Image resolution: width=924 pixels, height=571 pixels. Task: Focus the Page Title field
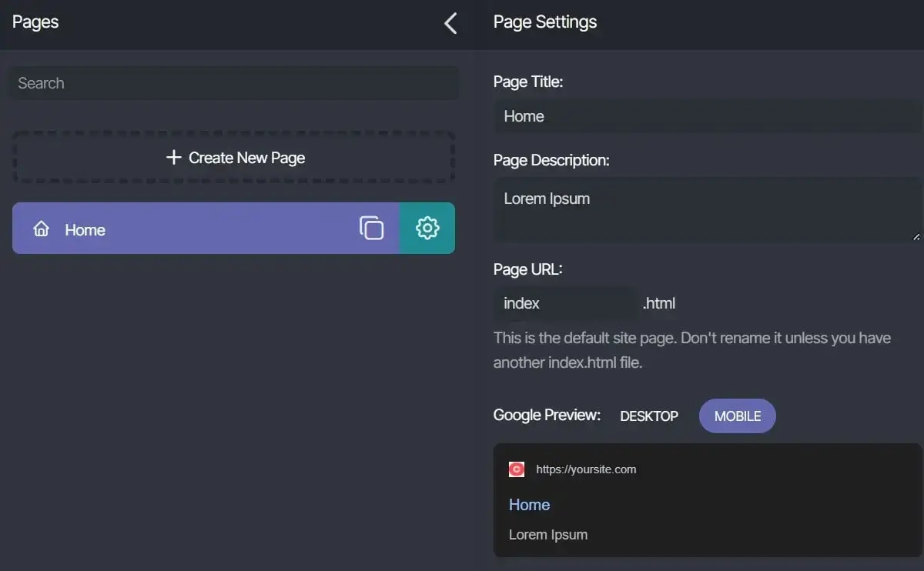point(707,116)
